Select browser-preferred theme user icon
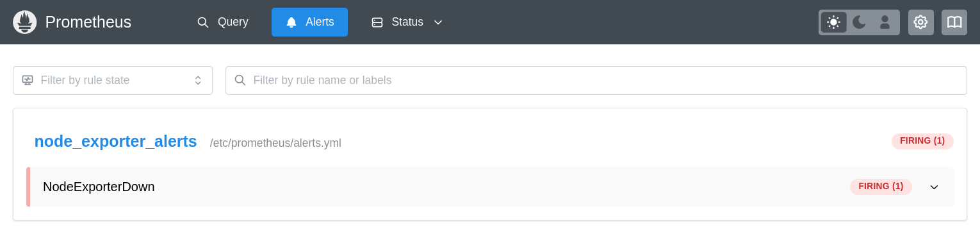This screenshot has width=980, height=252. pos(885,22)
